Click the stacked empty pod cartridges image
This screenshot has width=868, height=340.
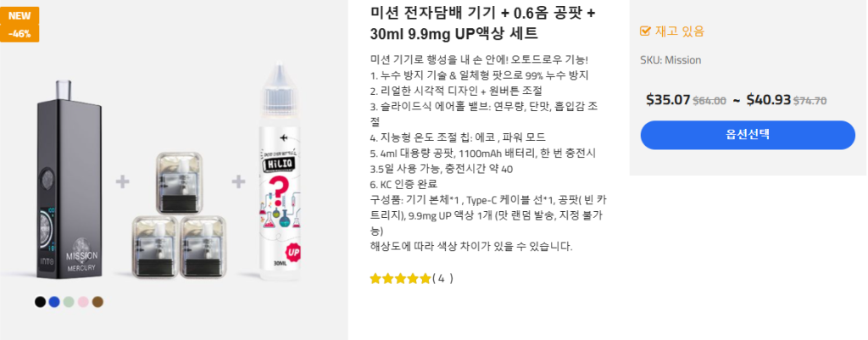[x=175, y=214]
